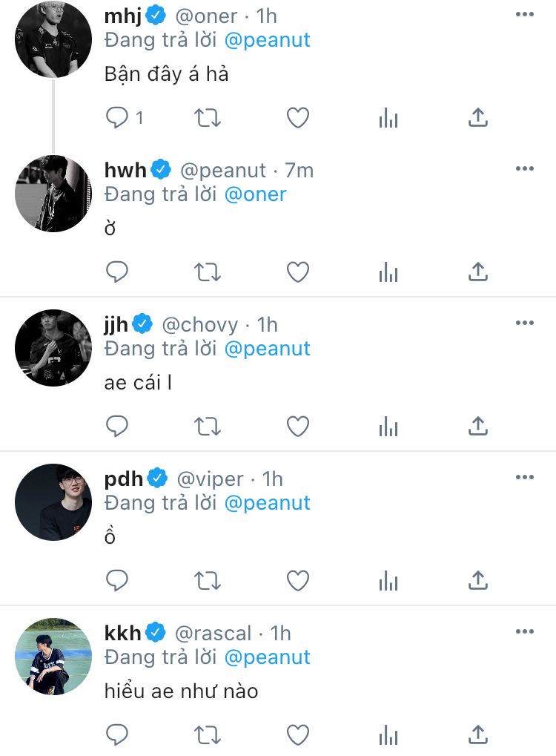View analytics for @rascal's tweet
This screenshot has height=756, width=556.
point(388,734)
